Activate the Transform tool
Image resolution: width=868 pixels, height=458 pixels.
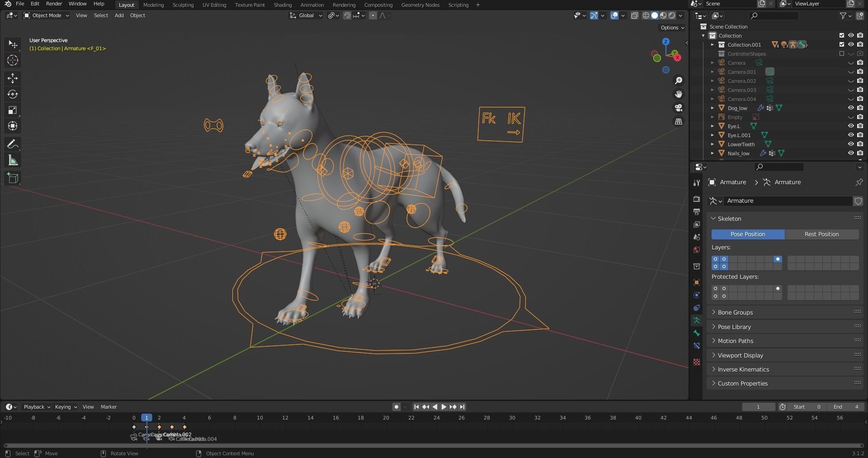tap(13, 126)
